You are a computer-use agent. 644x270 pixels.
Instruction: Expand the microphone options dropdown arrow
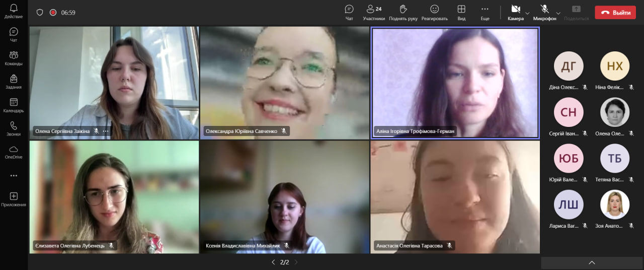pyautogui.click(x=558, y=13)
